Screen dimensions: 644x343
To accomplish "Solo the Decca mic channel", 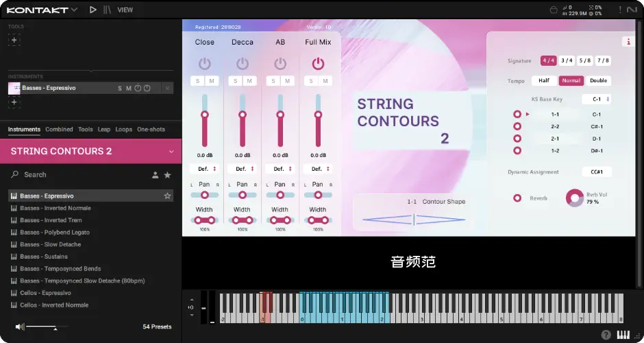I will 236,82.
